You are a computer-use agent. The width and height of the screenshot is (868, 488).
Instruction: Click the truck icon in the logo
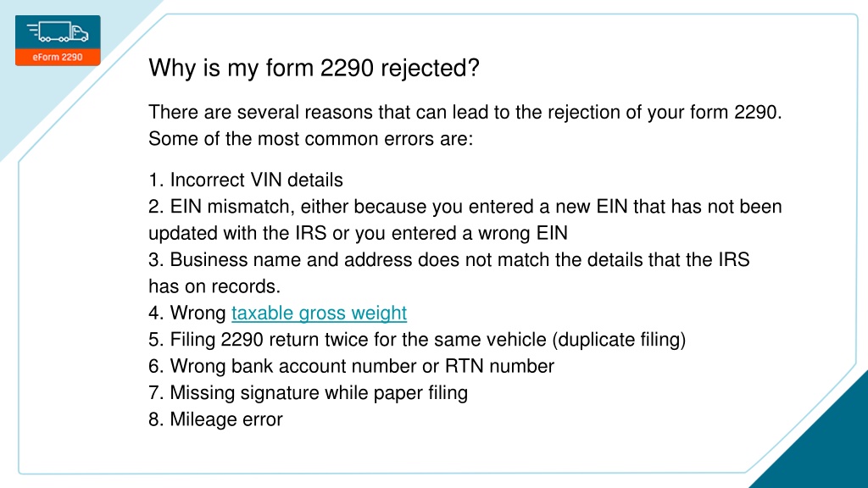pyautogui.click(x=58, y=31)
